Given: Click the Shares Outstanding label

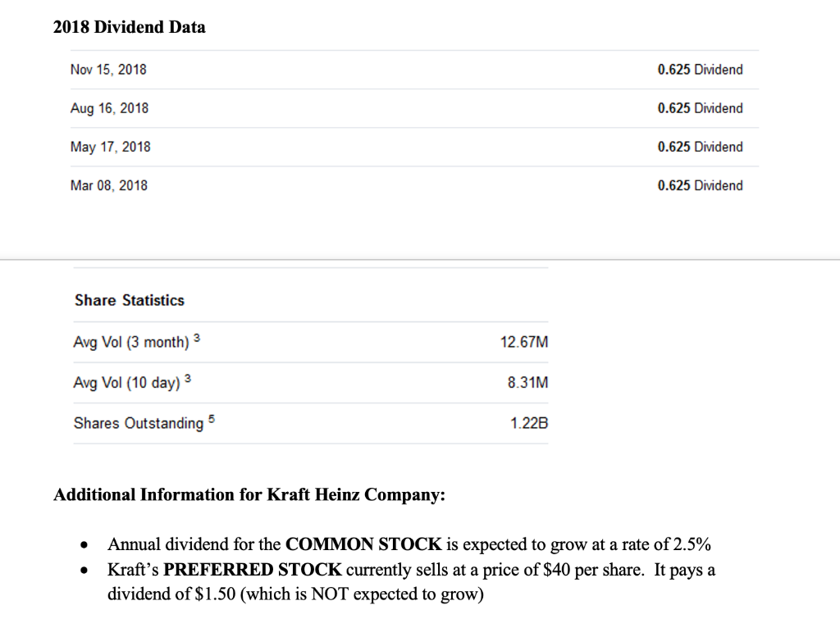Looking at the screenshot, I should point(139,424).
